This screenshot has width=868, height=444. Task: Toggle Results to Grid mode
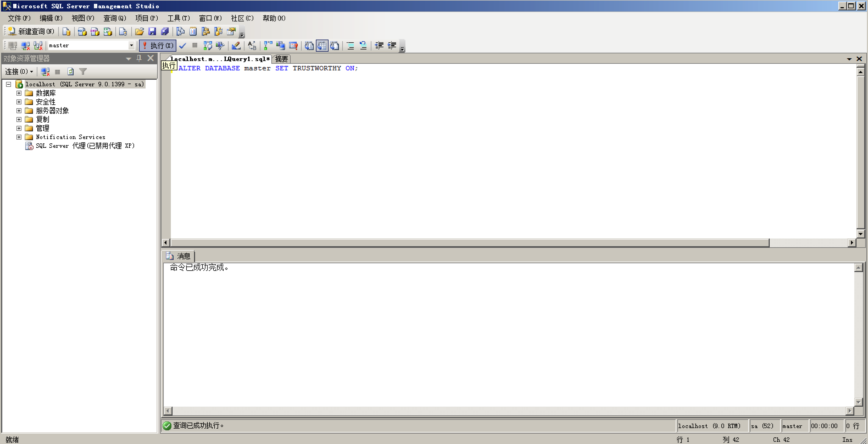[x=322, y=46]
